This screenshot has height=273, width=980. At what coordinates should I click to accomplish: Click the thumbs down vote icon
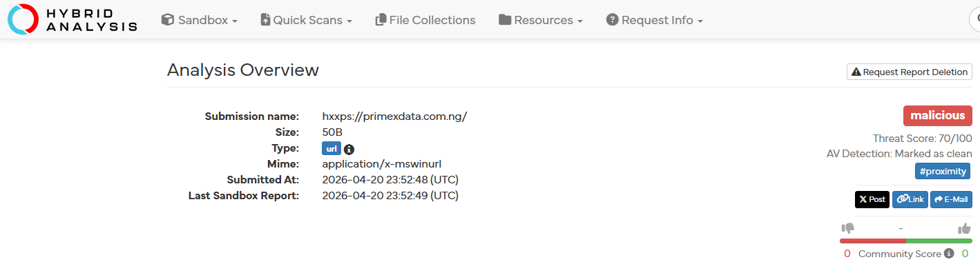847,228
